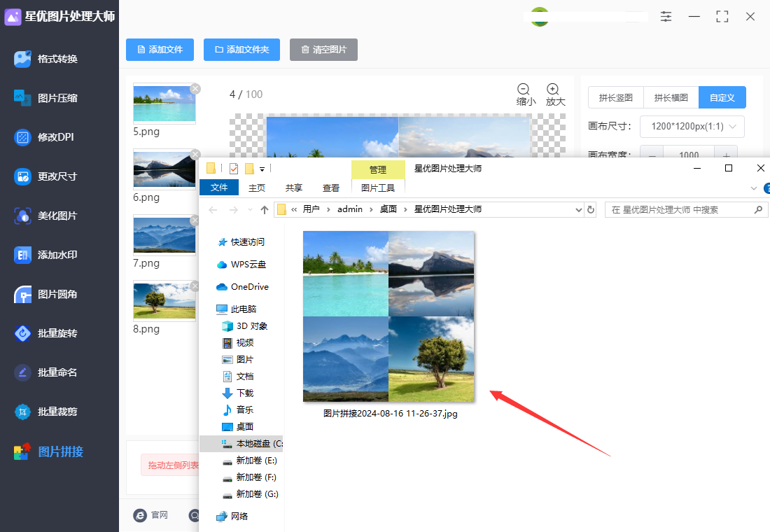Select WPS云盘 in navigation pane

pyautogui.click(x=241, y=265)
